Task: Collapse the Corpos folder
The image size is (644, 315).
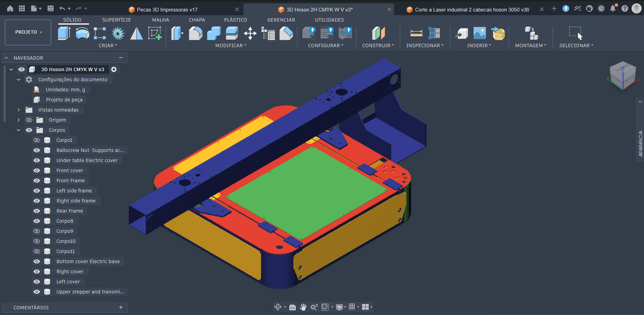Action: (x=19, y=130)
